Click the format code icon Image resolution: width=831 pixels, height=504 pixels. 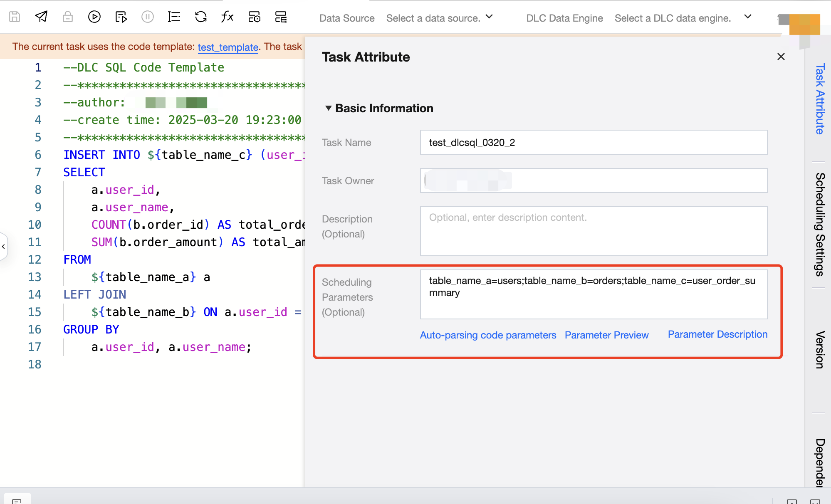click(x=174, y=17)
